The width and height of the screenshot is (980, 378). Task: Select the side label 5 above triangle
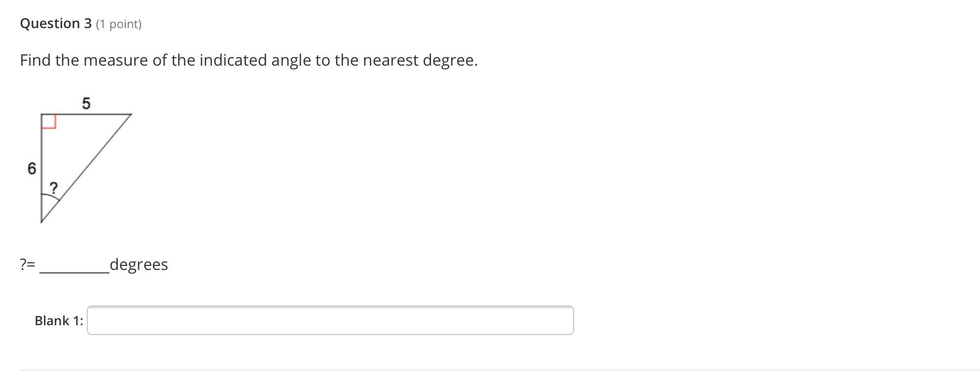(x=86, y=104)
